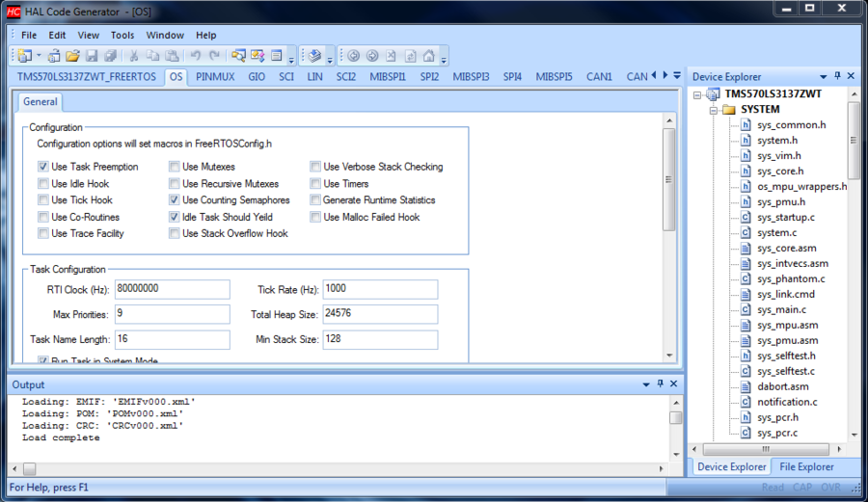Screen dimensions: 868x502
Task: Click the Tick Rate (Hz) input field
Action: pos(380,289)
